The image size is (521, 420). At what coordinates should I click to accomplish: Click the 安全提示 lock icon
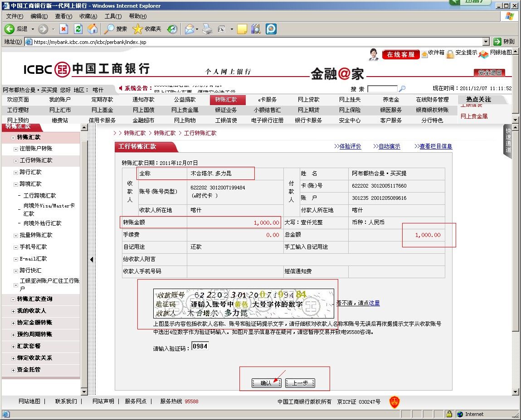coord(450,54)
